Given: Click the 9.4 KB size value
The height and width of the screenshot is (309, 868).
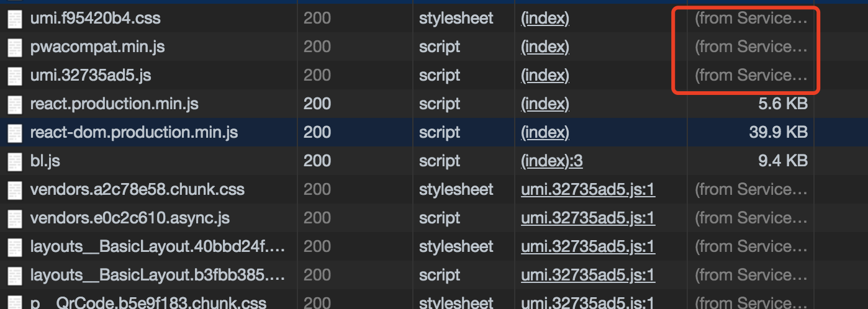Looking at the screenshot, I should pyautogui.click(x=783, y=161).
